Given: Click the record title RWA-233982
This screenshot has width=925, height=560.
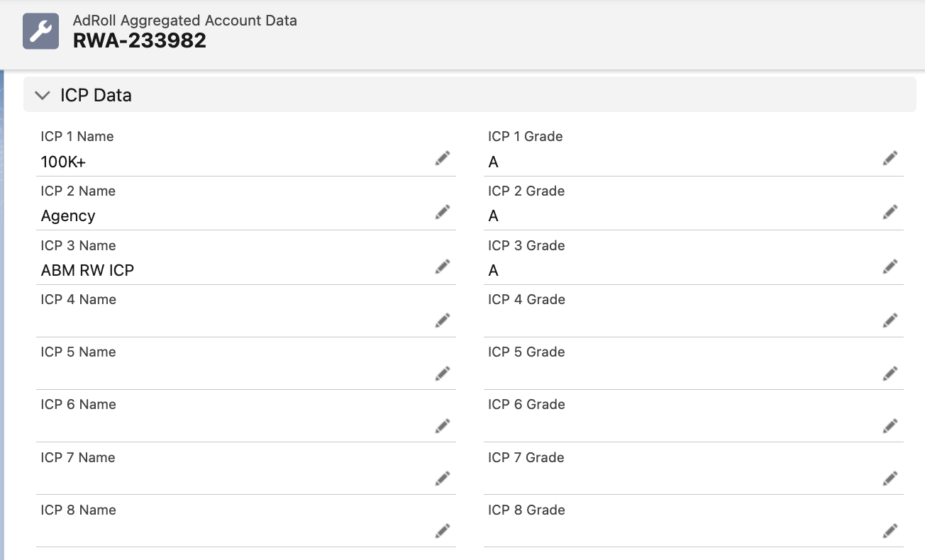Looking at the screenshot, I should point(139,40).
